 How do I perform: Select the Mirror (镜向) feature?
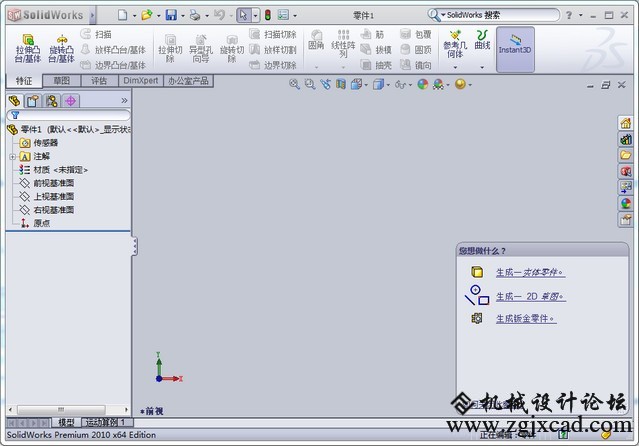[x=416, y=65]
